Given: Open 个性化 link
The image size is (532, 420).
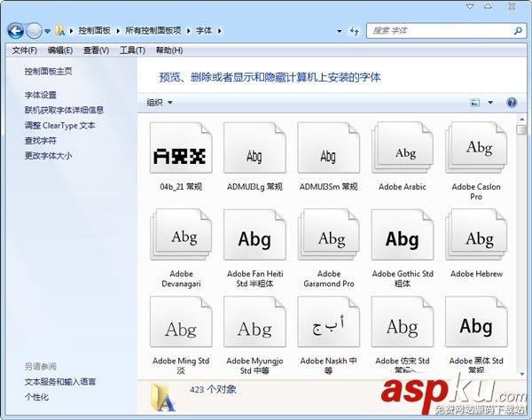Looking at the screenshot, I should (36, 397).
